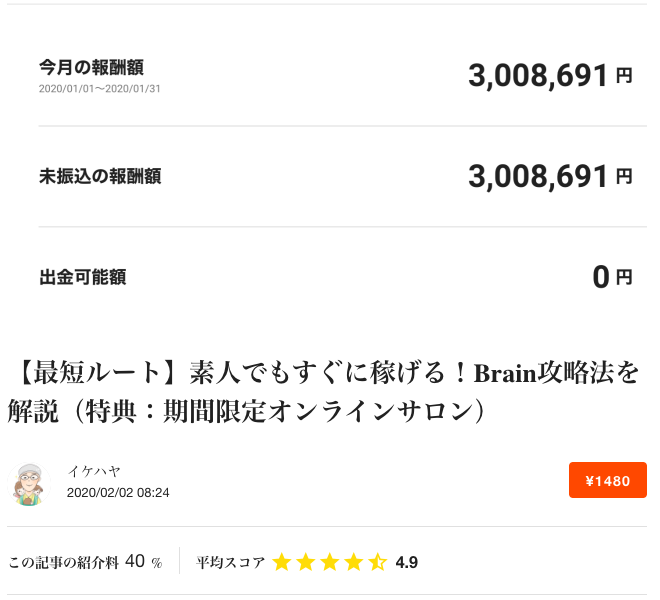660x600 pixels.
Task: Click the 今月の報酬額 heading
Action: pyautogui.click(x=91, y=67)
